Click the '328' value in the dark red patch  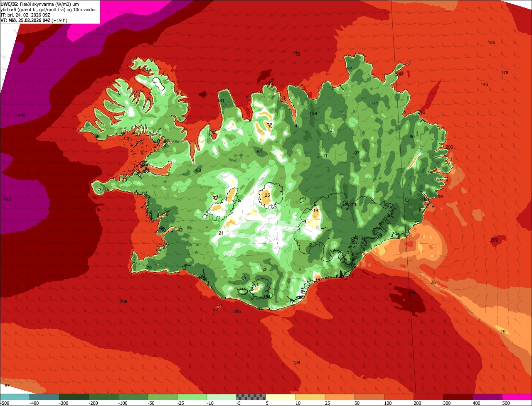(x=411, y=293)
